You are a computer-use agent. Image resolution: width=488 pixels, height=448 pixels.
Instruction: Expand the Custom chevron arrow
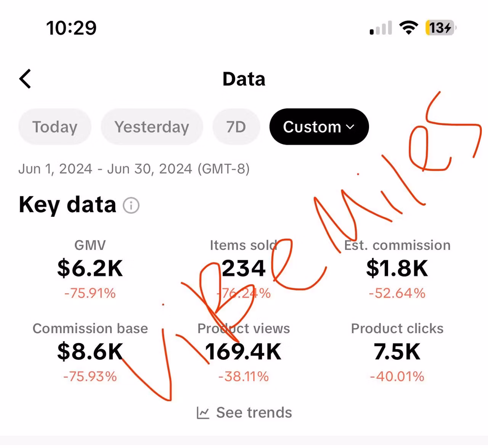(350, 127)
